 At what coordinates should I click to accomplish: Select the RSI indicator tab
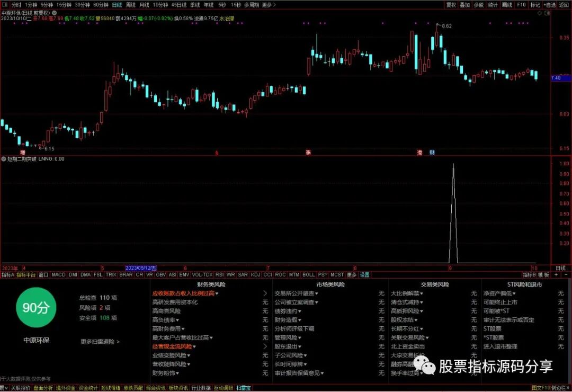pos(219,274)
